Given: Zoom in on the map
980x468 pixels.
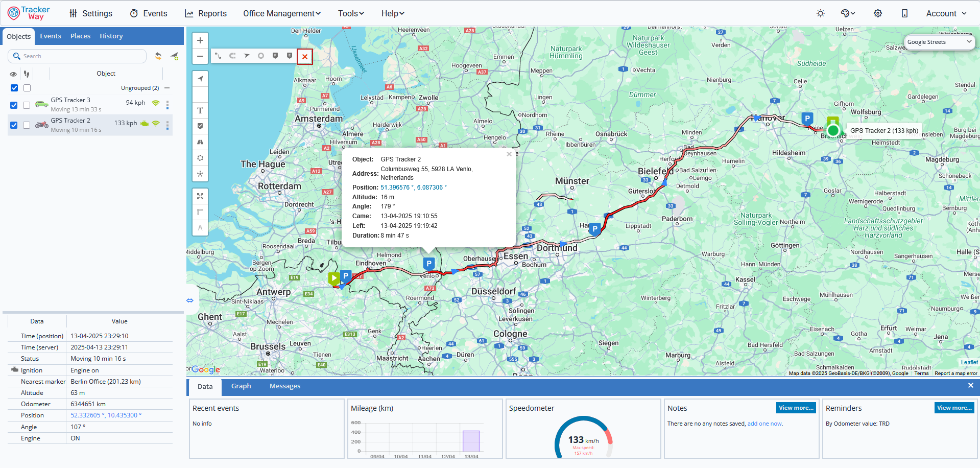Looking at the screenshot, I should pos(200,40).
